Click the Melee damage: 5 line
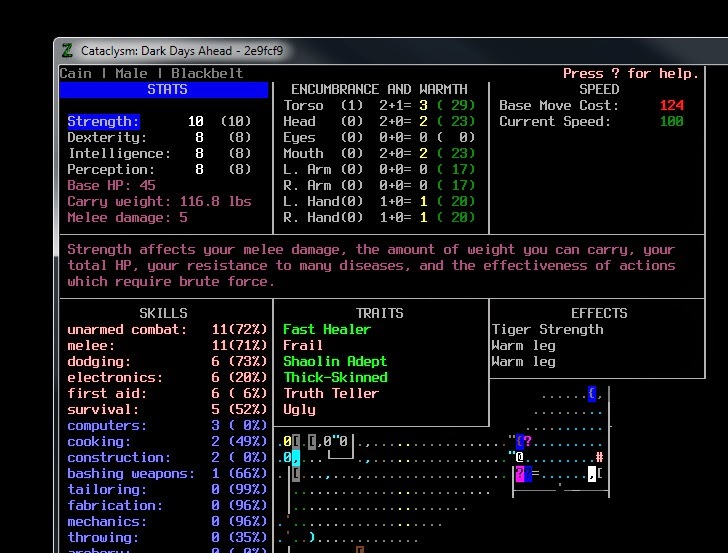 [x=127, y=217]
